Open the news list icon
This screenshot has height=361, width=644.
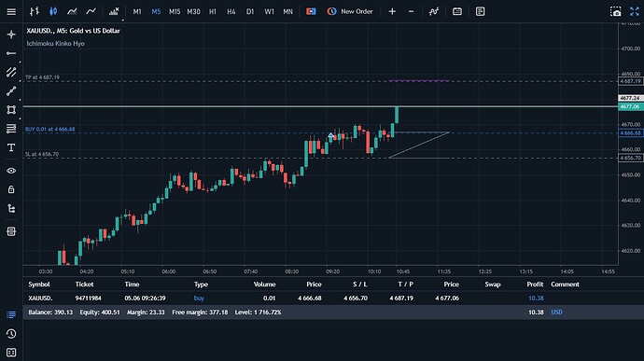click(480, 11)
